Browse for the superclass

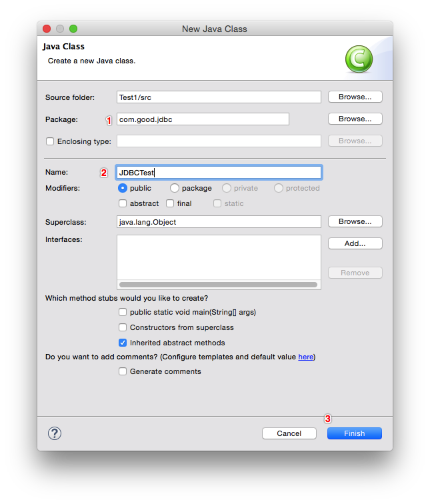pyautogui.click(x=355, y=221)
